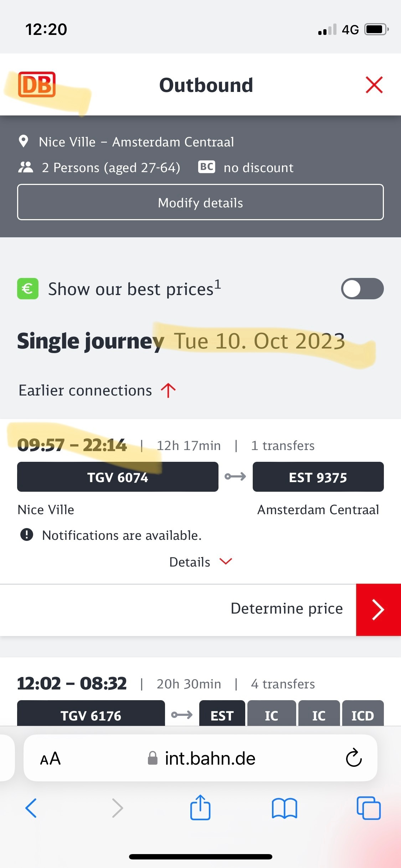Tap the BC BahnCard discount icon
Image resolution: width=401 pixels, height=868 pixels.
207,167
